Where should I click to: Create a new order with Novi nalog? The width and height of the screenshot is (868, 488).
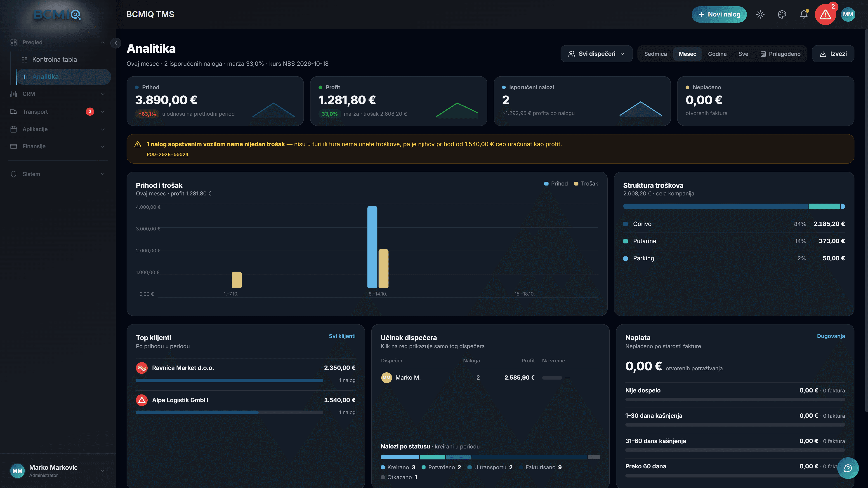(719, 14)
